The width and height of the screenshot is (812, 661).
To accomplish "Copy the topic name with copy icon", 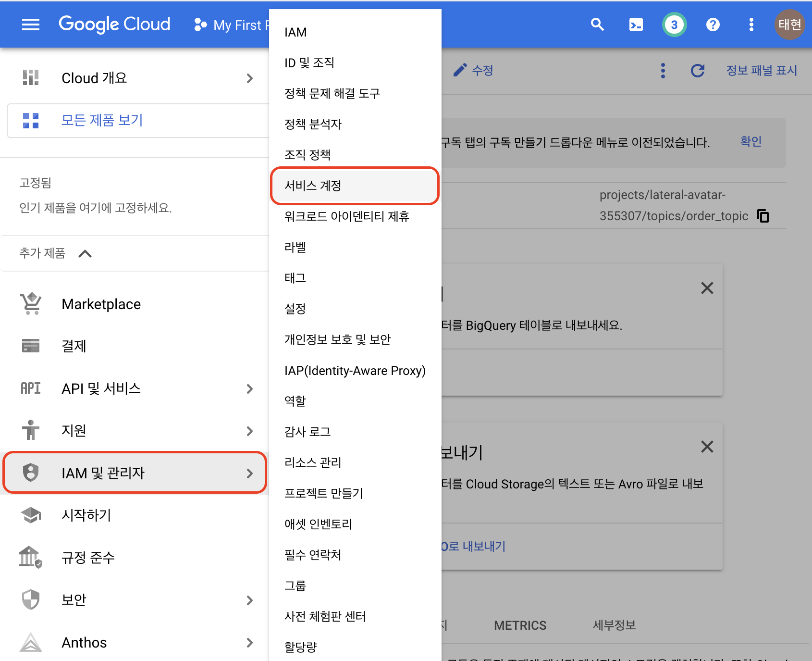I will pos(763,216).
